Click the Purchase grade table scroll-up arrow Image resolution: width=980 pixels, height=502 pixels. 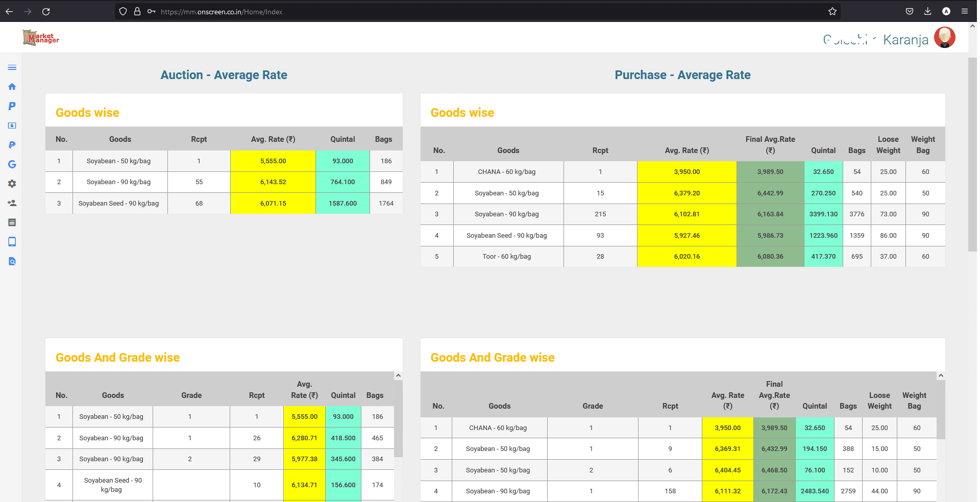coord(941,375)
